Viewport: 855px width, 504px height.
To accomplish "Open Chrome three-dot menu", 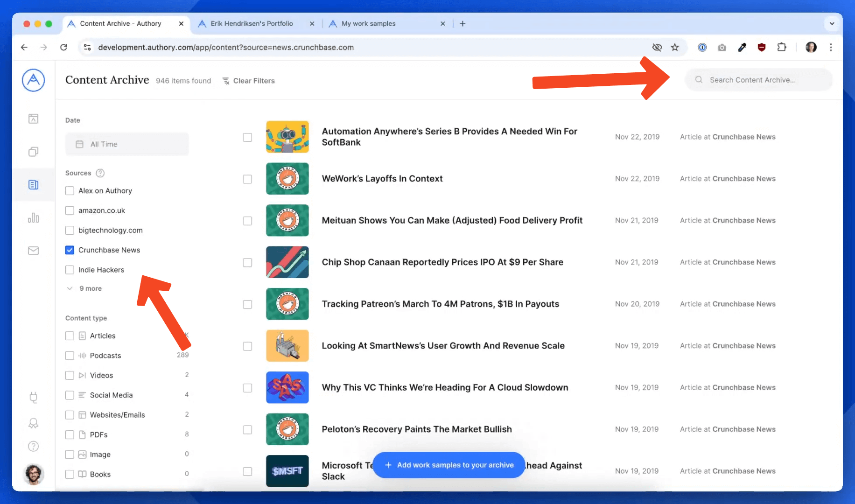I will (x=831, y=47).
